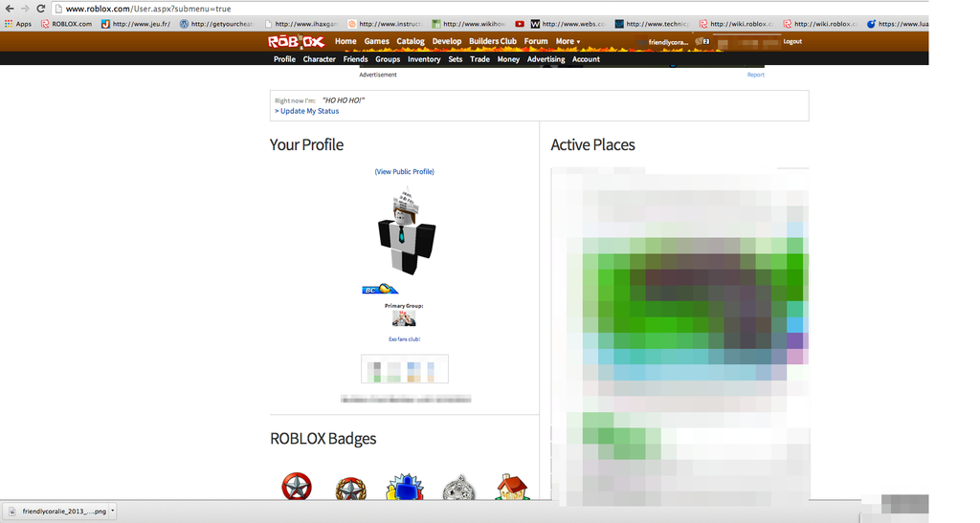
Task: Select the Advertising submenu tab
Action: 546,59
